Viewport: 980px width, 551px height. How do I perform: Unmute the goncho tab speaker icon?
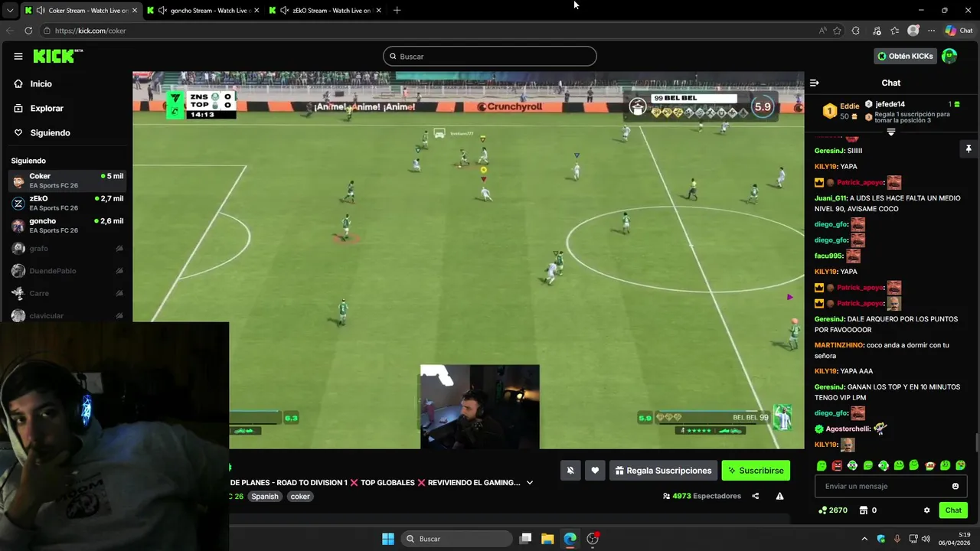(x=162, y=11)
